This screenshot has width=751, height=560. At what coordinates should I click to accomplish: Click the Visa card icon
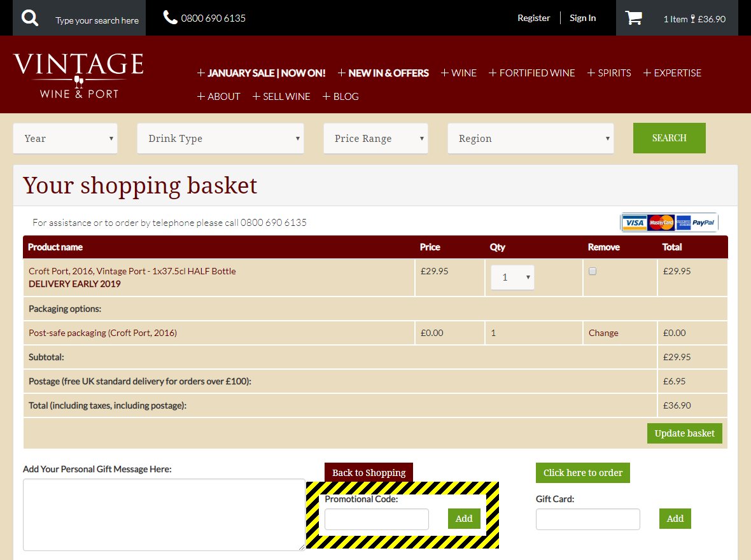pyautogui.click(x=634, y=223)
